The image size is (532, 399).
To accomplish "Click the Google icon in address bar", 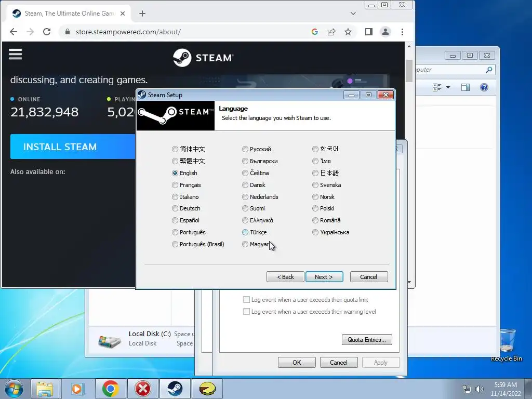I will [x=314, y=32].
